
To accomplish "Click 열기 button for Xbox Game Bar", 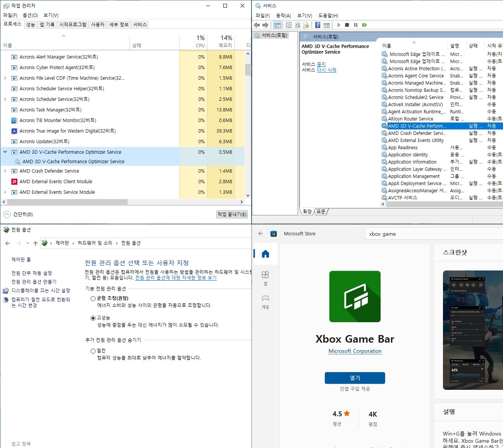I will (355, 378).
